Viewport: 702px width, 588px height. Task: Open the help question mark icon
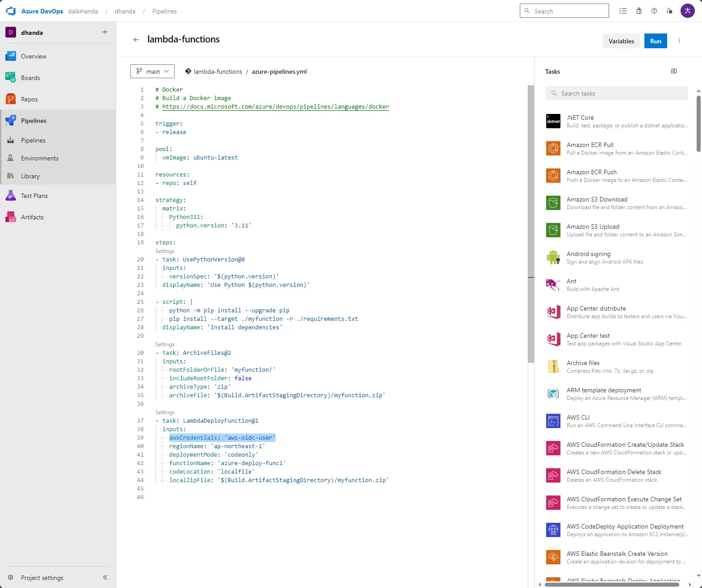654,11
